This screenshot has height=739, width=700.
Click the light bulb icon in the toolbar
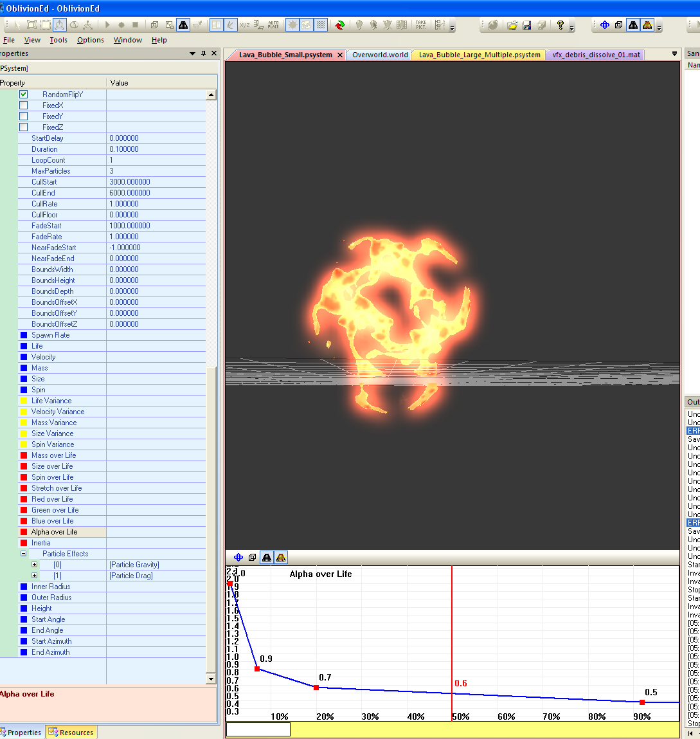[359, 25]
